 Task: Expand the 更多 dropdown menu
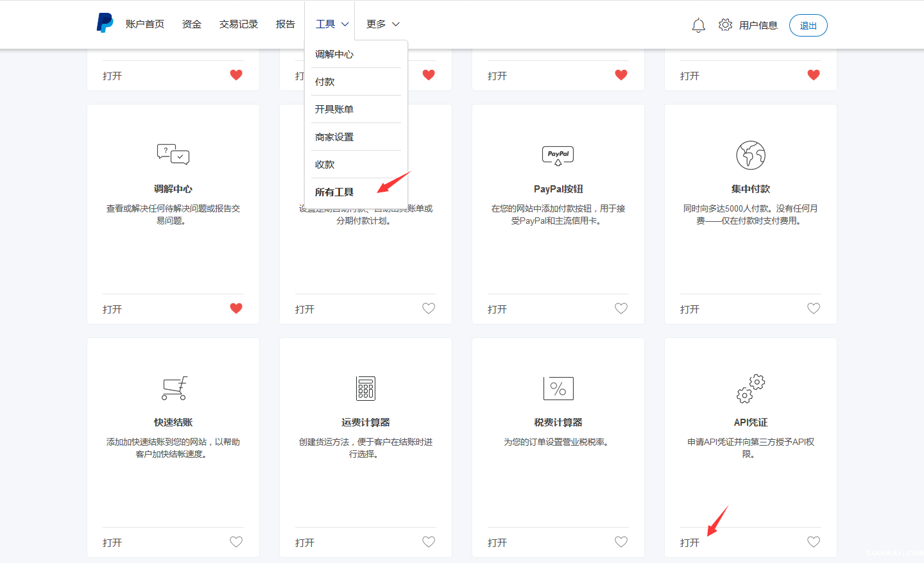point(382,24)
